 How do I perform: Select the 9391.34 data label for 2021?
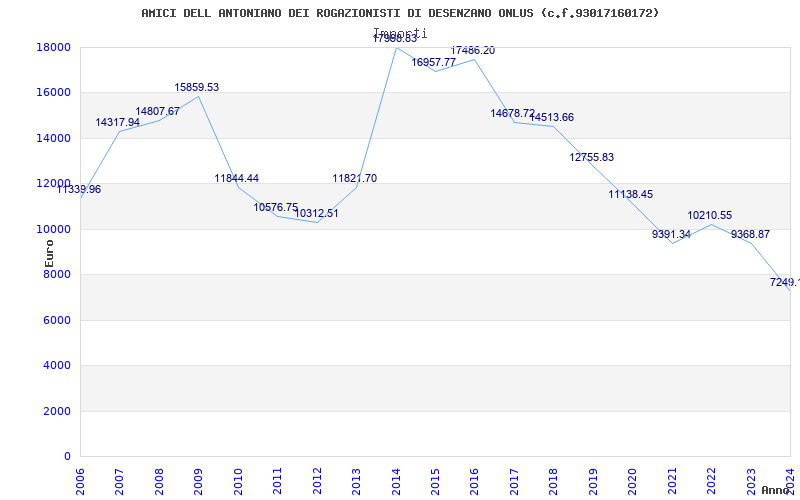tap(671, 234)
